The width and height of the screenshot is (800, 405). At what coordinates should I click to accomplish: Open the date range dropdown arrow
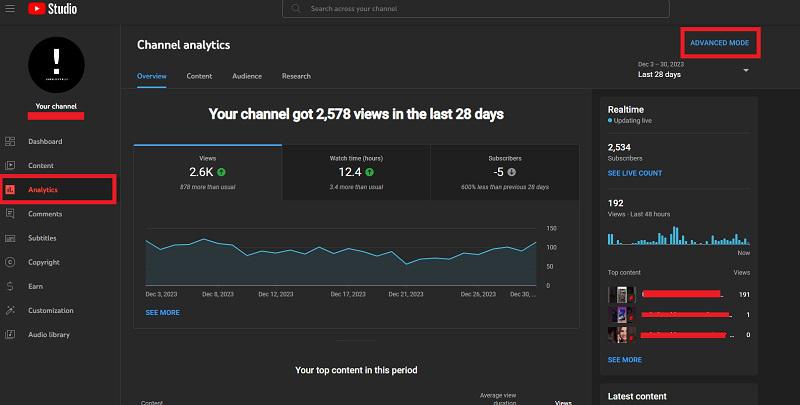pyautogui.click(x=746, y=70)
